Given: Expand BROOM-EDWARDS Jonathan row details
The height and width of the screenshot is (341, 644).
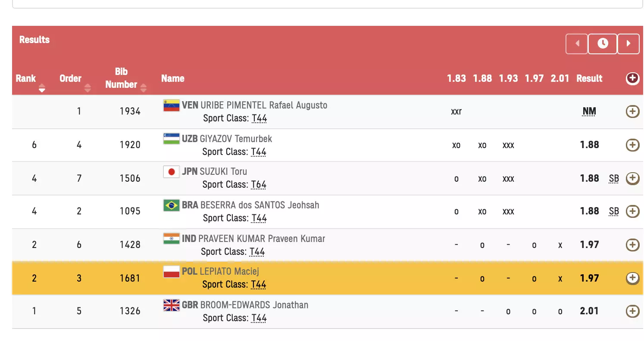Looking at the screenshot, I should pyautogui.click(x=632, y=311).
